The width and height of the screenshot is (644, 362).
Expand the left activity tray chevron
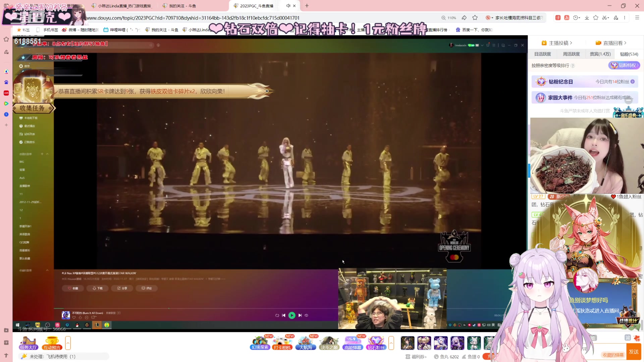click(68, 343)
